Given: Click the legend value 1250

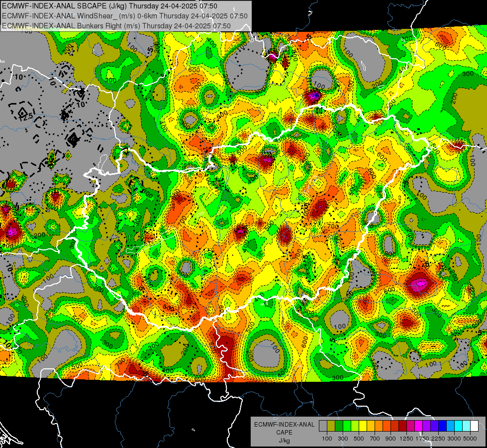Looking at the screenshot, I should (x=406, y=439).
